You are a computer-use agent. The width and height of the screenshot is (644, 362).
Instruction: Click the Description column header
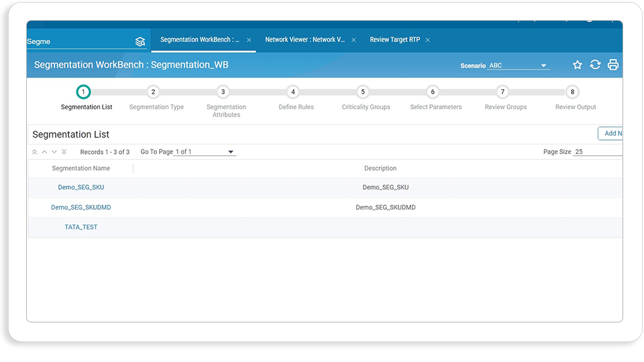pos(380,168)
